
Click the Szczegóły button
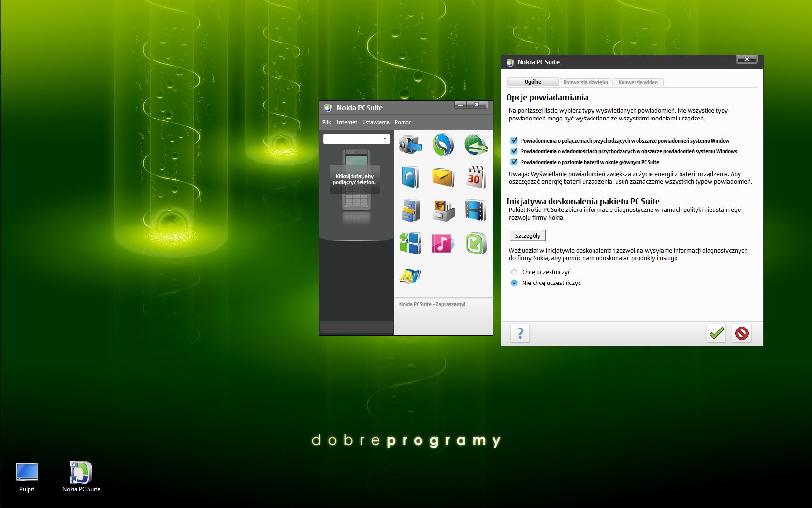pos(527,236)
